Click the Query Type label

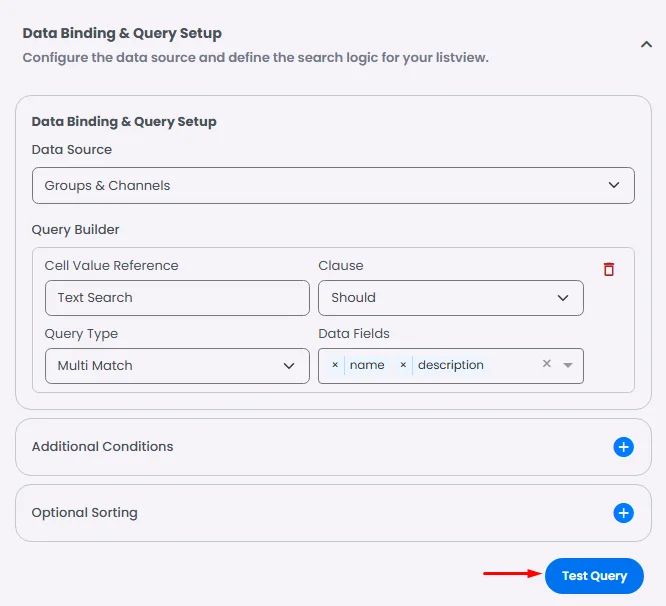pyautogui.click(x=81, y=334)
